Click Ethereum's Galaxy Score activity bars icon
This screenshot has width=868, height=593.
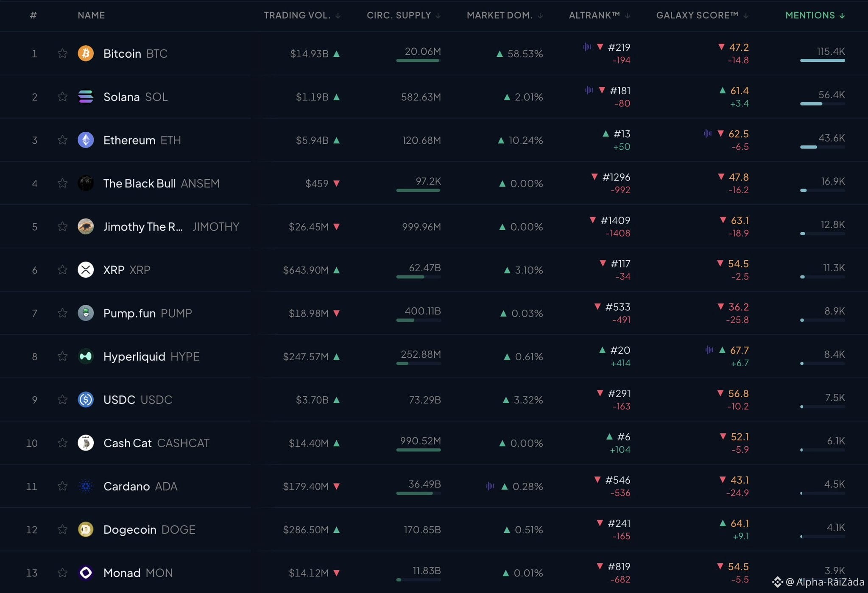click(708, 133)
